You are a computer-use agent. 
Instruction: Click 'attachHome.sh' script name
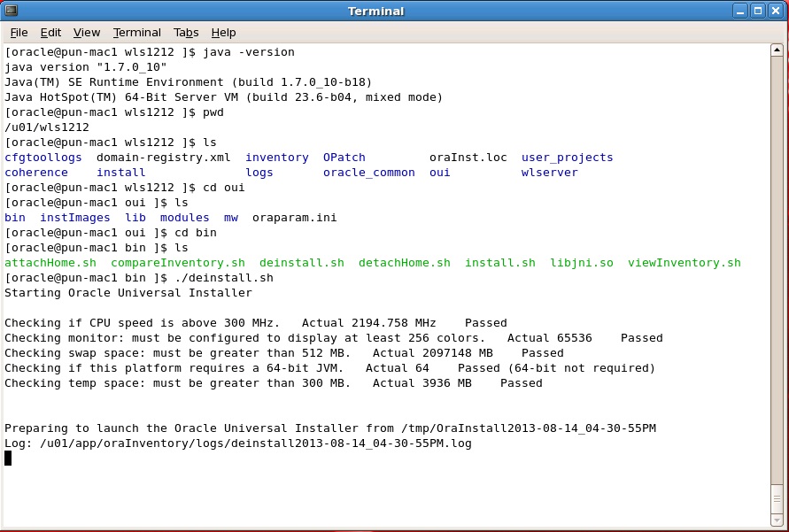point(50,263)
